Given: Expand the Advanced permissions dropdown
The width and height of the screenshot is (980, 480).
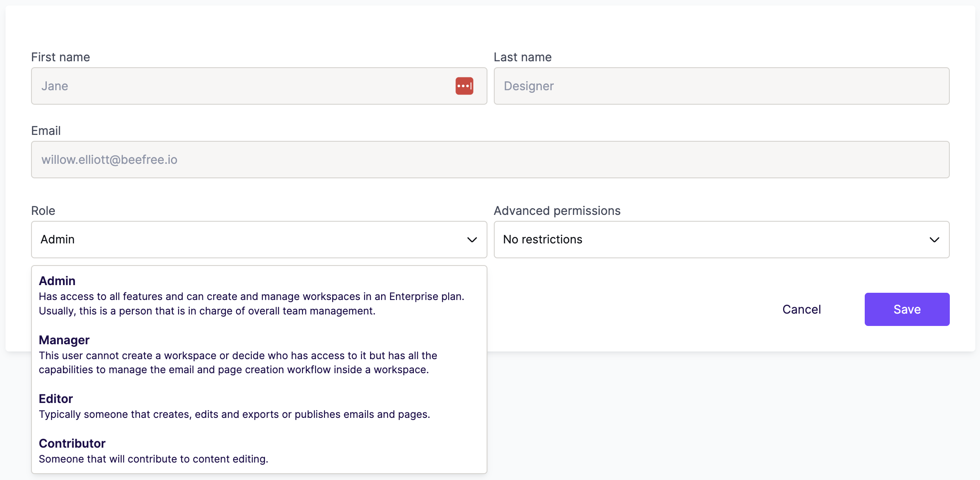Looking at the screenshot, I should click(721, 240).
